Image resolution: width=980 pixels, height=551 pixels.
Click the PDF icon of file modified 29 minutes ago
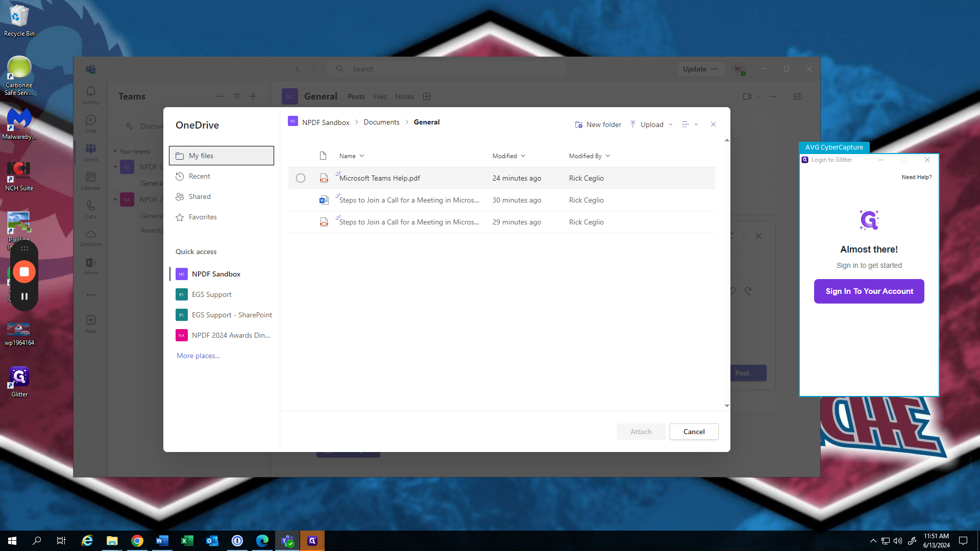(324, 222)
